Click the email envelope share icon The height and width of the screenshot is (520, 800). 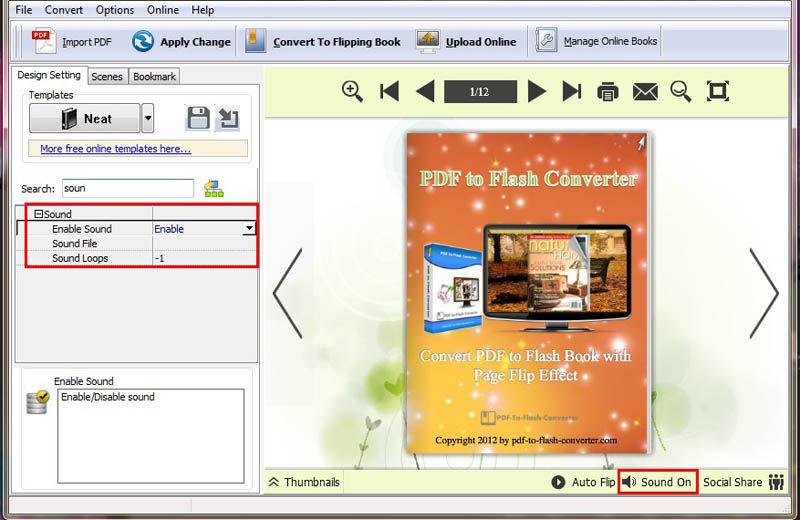(645, 92)
